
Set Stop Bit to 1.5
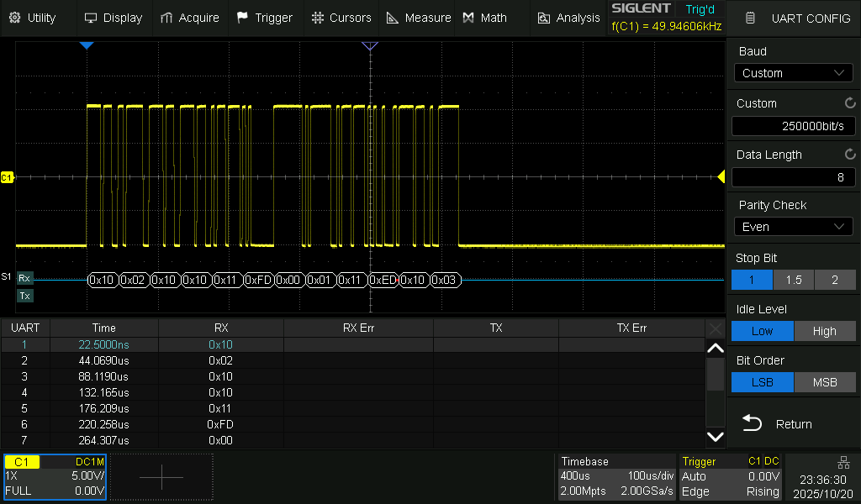793,281
